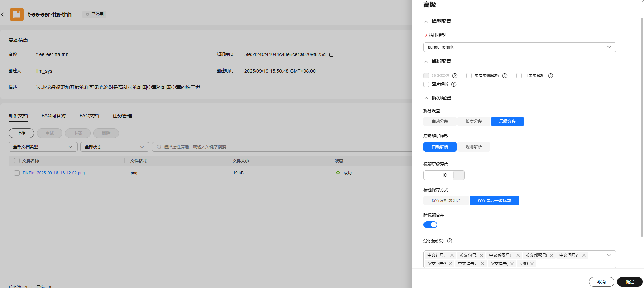This screenshot has width=644, height=288.
Task: Open the 精排模型 pangu_rerank dropdown
Action: [520, 47]
